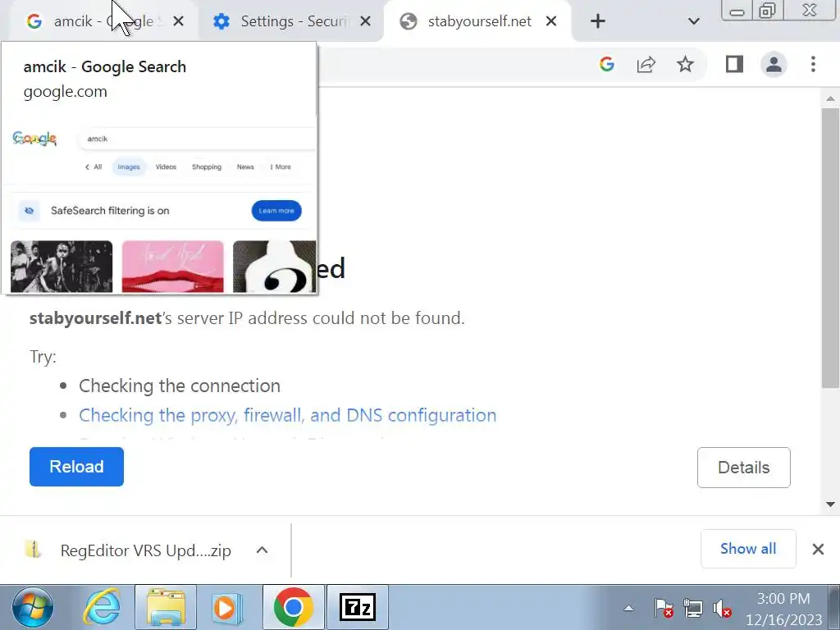Open Action Center flag icon
This screenshot has height=630, width=840.
[664, 609]
